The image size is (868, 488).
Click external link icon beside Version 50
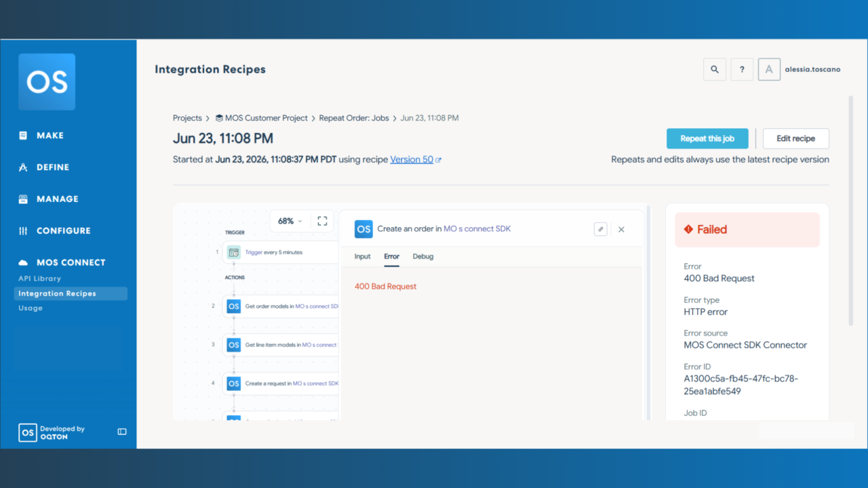439,160
